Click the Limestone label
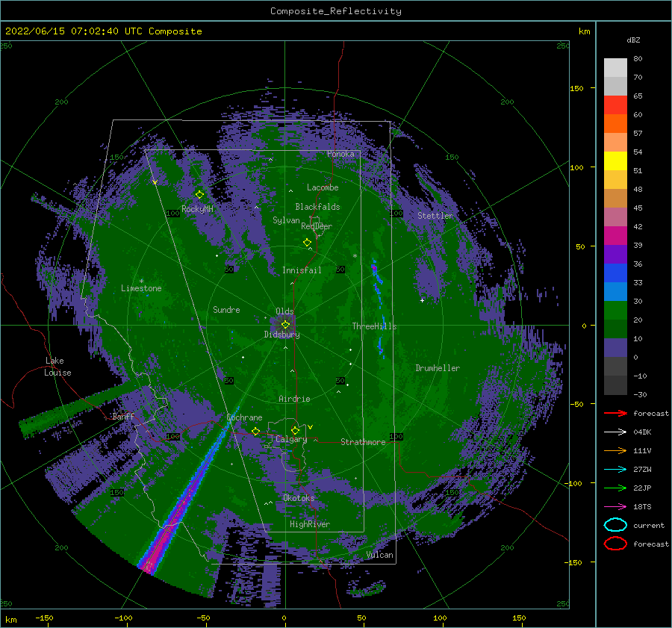The width and height of the screenshot is (672, 628). [x=141, y=288]
